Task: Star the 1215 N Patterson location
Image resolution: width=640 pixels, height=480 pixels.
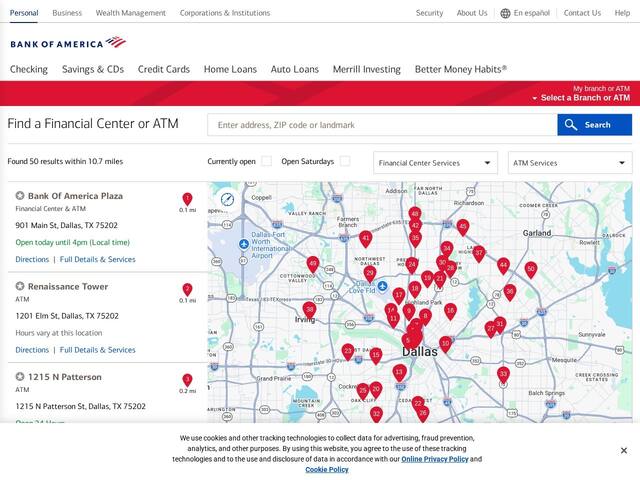Action: (x=20, y=376)
